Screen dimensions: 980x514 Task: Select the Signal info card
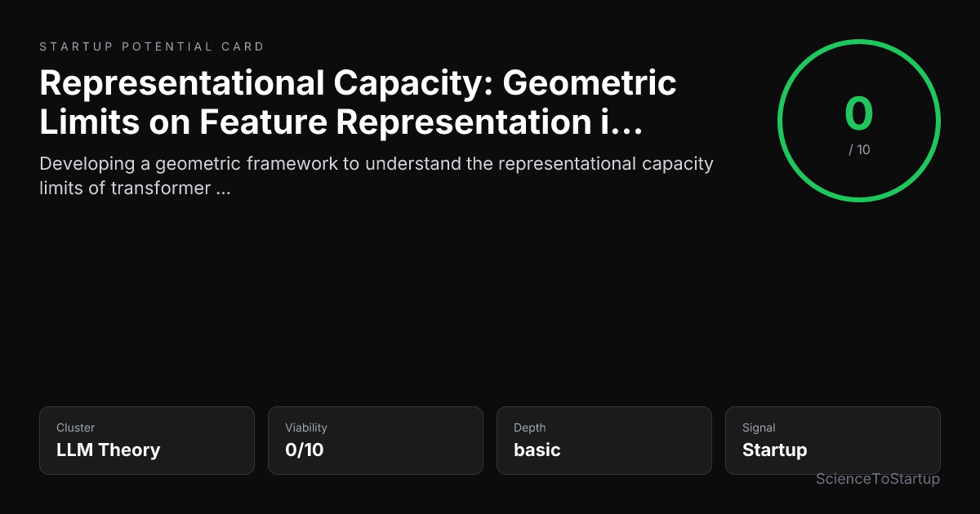point(833,441)
